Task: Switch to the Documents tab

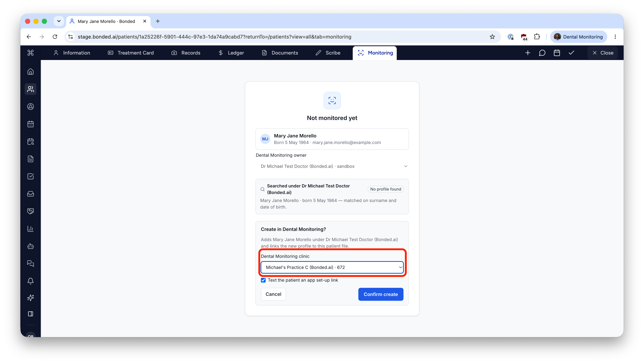Action: coord(280,53)
